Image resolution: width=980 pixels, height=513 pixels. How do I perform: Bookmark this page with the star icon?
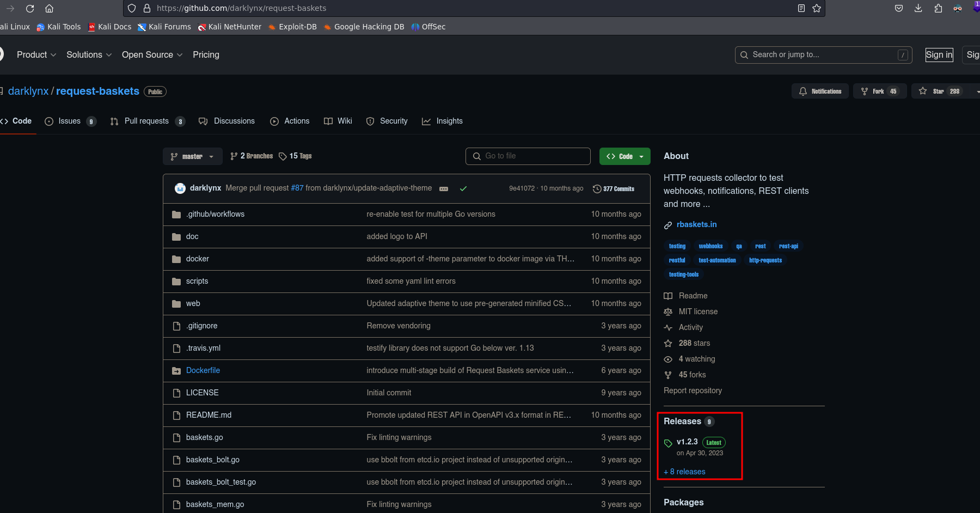click(x=817, y=8)
